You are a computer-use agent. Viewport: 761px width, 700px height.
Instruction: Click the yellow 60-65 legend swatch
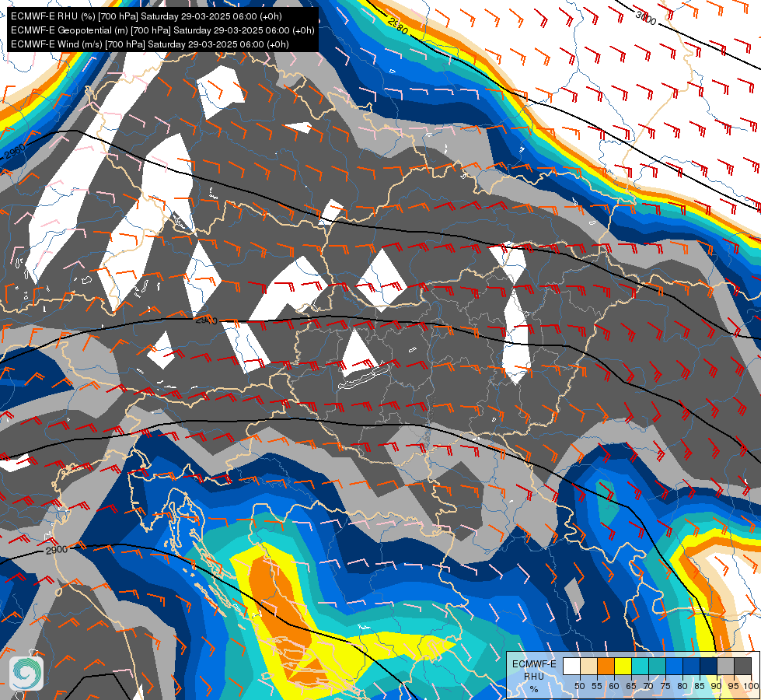[x=623, y=666]
